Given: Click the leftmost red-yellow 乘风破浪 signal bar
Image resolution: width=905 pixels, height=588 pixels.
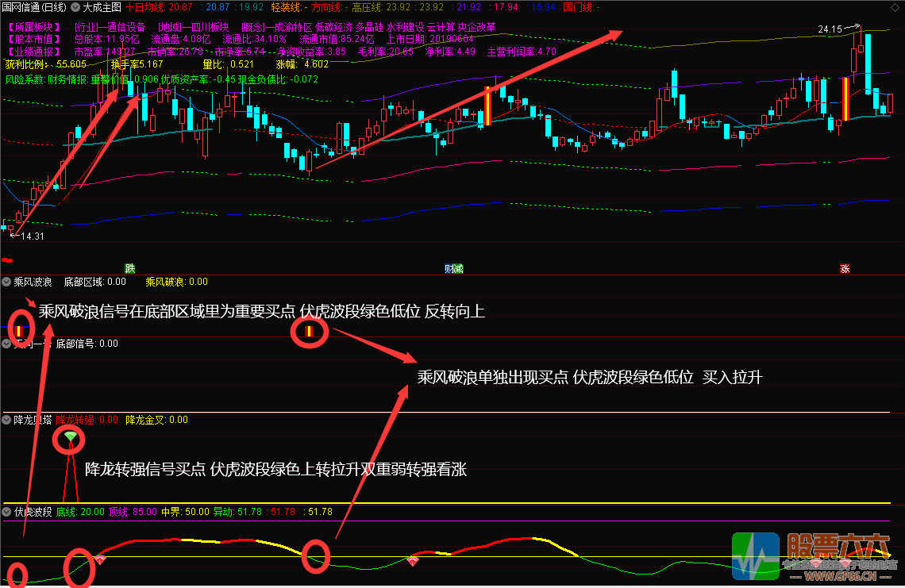Looking at the screenshot, I should [20, 329].
